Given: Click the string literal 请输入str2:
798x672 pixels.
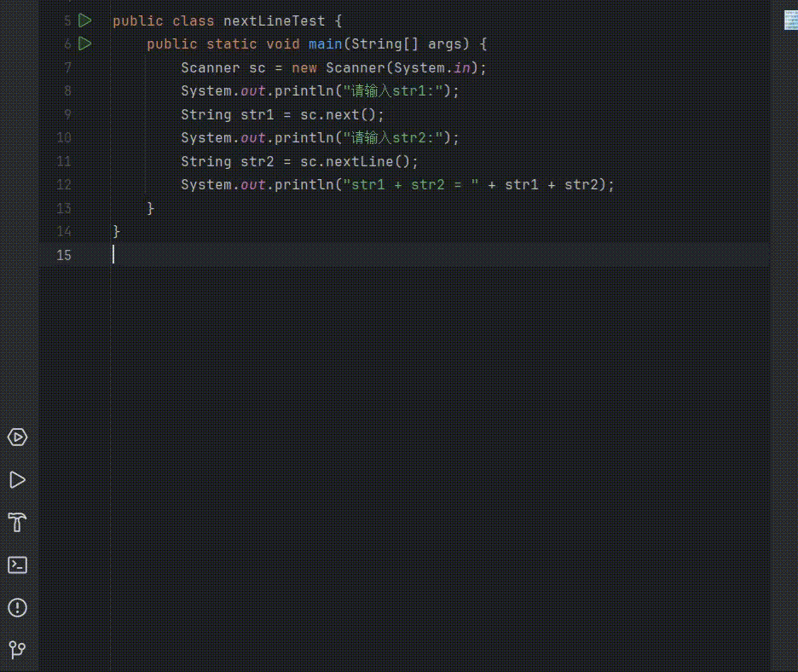Looking at the screenshot, I should tap(395, 137).
